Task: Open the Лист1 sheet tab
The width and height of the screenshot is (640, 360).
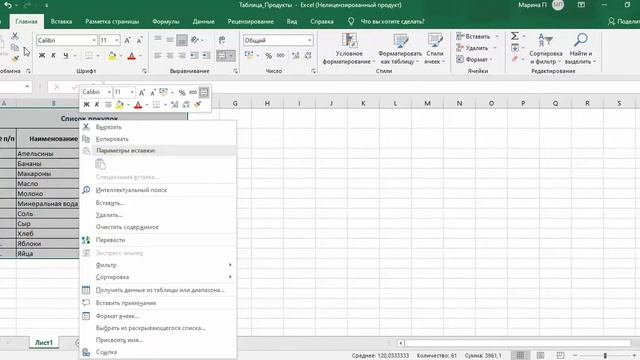Action: coord(44,342)
